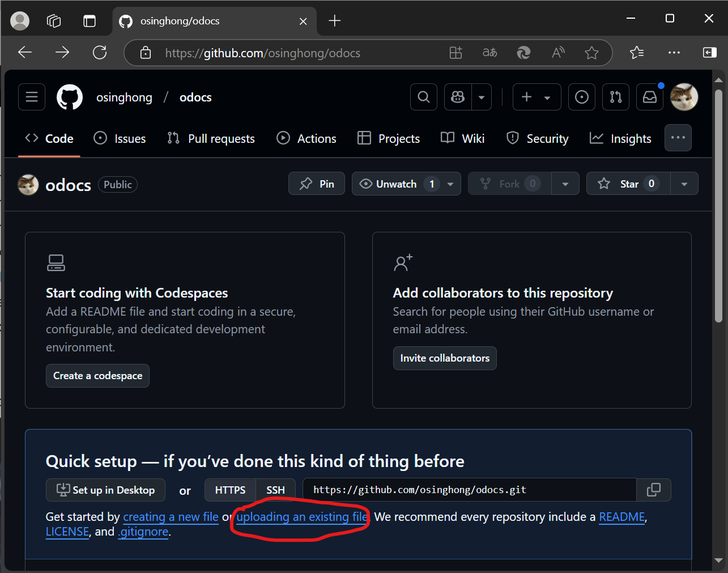Click the GitHub Octocat logo
Viewport: 728px width, 573px height.
70,97
